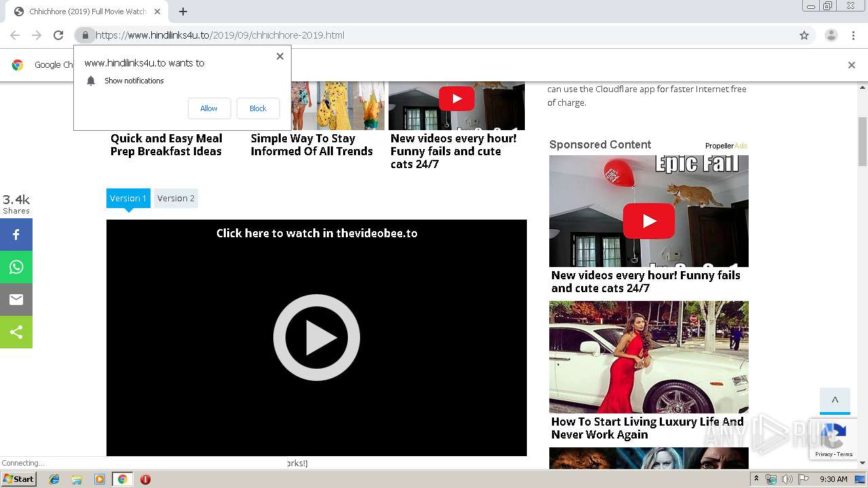
Task: Click the 9:30 AM clock
Action: click(833, 479)
